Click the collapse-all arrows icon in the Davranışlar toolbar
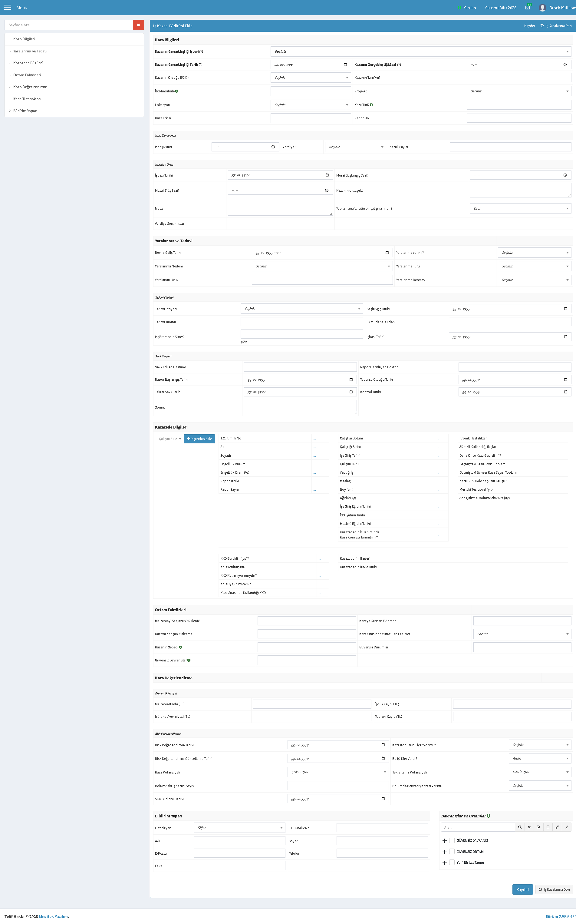The image size is (576, 924). coord(567,827)
